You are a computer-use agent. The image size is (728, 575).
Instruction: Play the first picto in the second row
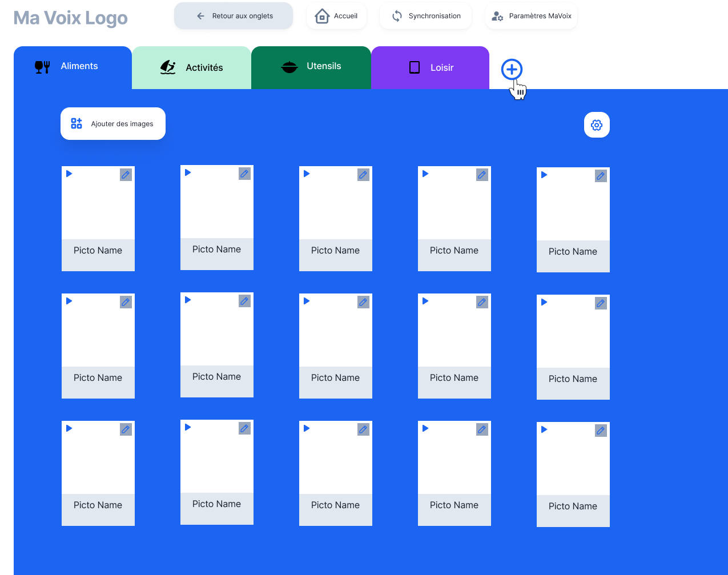69,301
